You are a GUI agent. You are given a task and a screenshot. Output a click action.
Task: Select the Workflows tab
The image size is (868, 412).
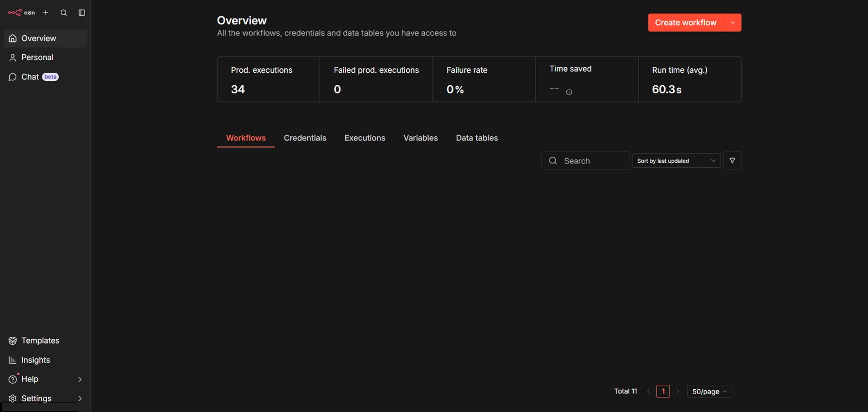pos(246,138)
